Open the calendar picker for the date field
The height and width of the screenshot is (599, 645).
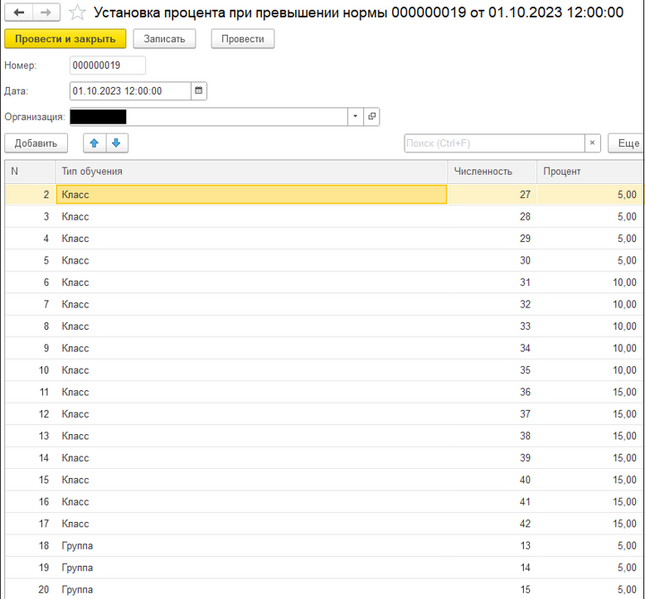(x=198, y=91)
